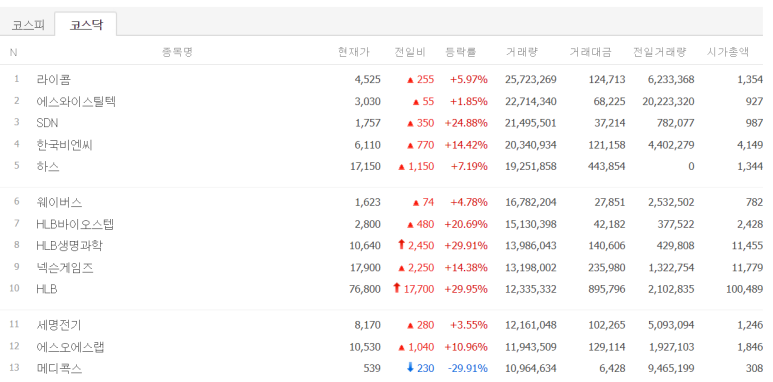773x382 pixels.
Task: Click the trading value 443,854
Action: point(606,166)
